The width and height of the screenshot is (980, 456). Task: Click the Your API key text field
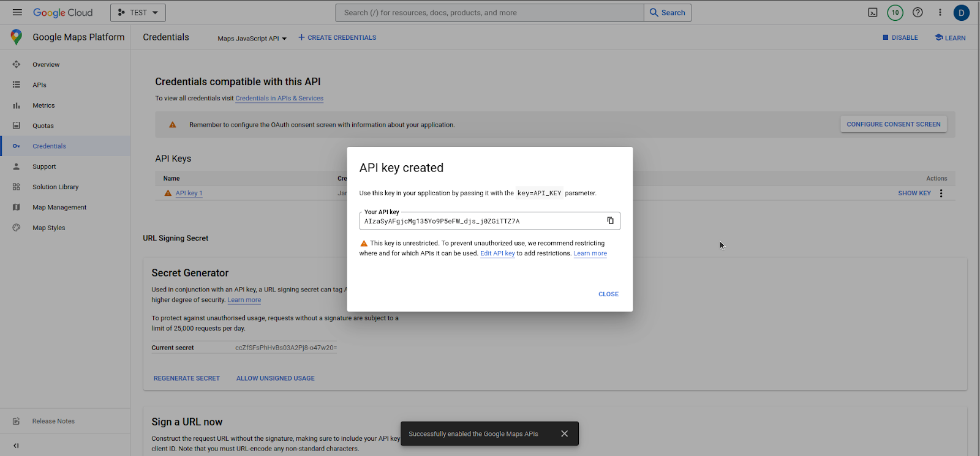pos(490,221)
